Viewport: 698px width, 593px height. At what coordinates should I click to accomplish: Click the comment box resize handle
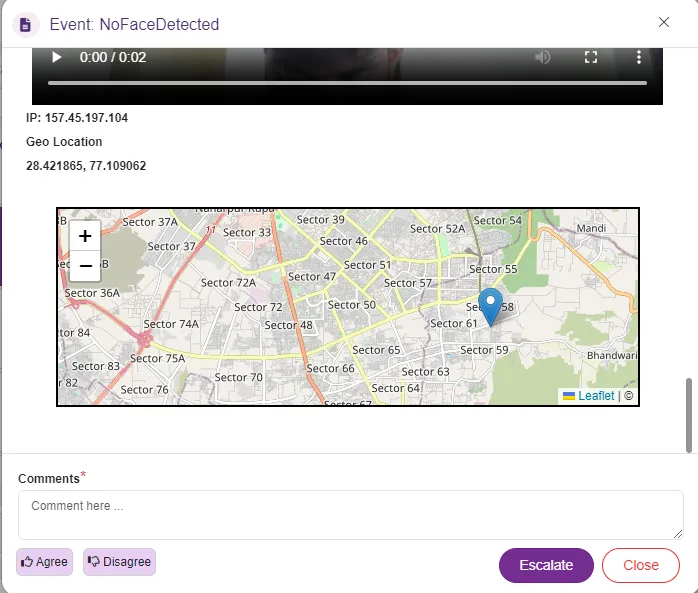coord(678,534)
